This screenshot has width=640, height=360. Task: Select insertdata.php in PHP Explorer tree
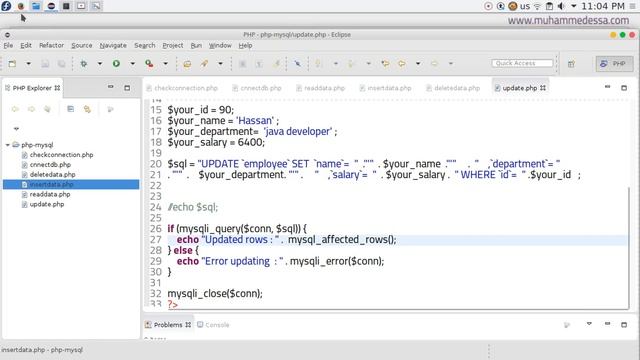coord(71,184)
